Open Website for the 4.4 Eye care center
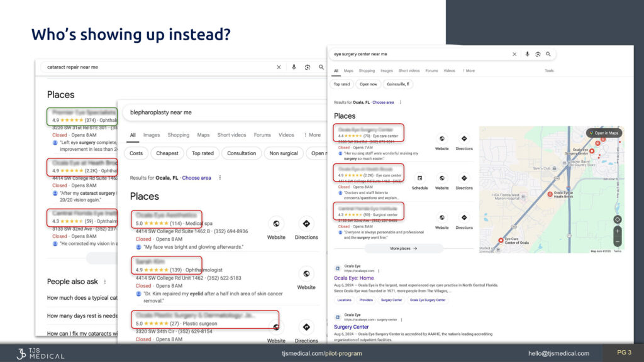 click(442, 139)
